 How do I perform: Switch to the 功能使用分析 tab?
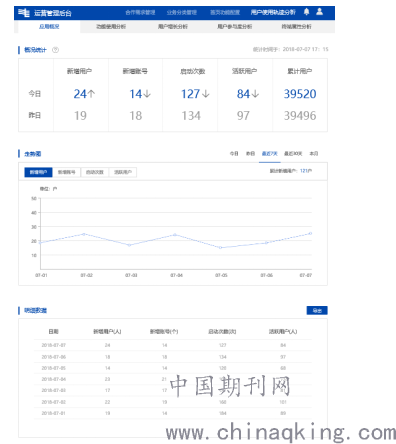(x=111, y=26)
